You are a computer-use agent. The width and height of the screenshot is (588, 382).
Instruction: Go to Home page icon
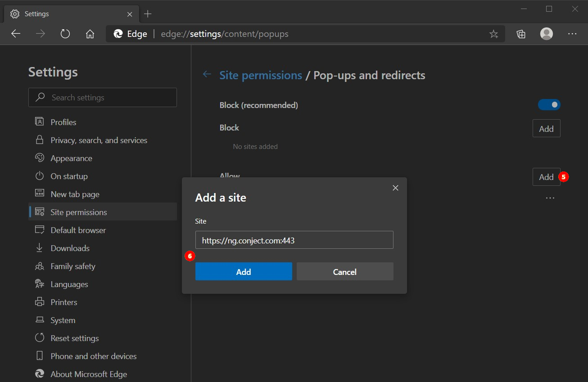click(x=90, y=34)
